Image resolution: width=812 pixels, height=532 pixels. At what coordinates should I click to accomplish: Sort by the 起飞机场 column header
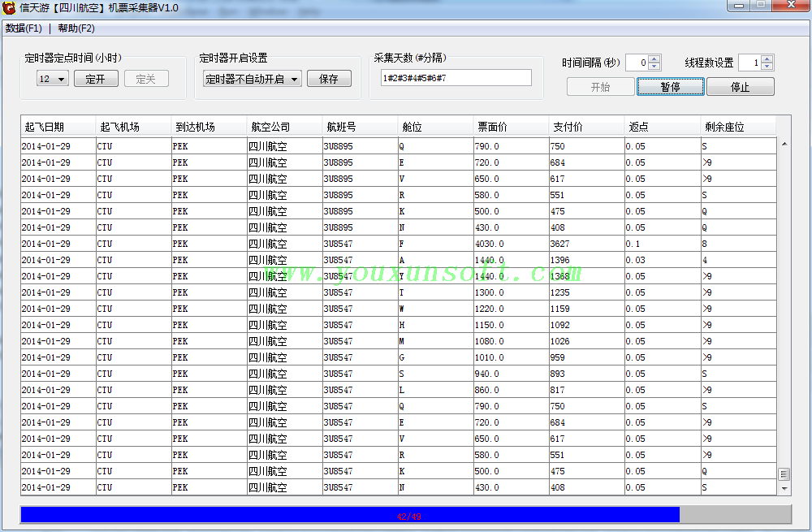pyautogui.click(x=134, y=127)
